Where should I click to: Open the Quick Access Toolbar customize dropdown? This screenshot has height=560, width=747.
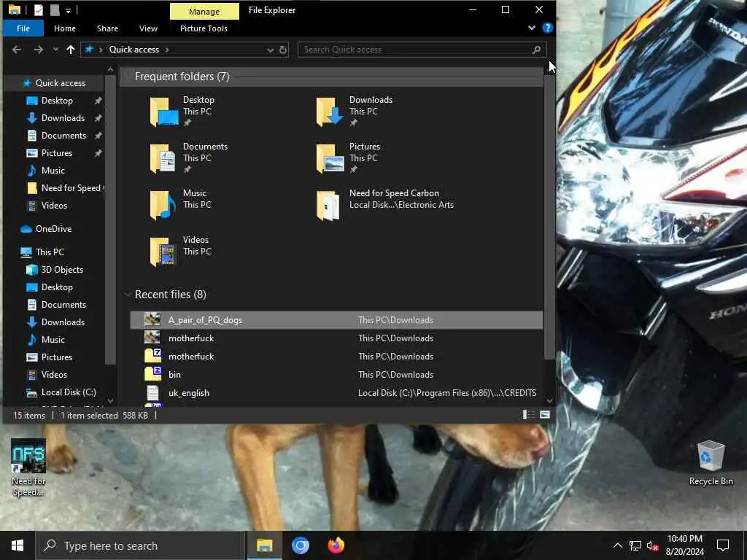tap(68, 10)
